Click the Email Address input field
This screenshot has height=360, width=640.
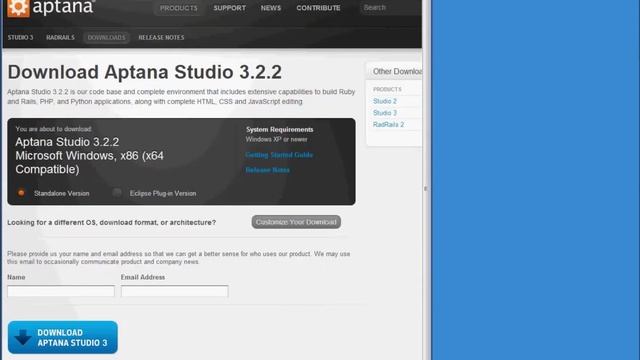click(x=174, y=291)
